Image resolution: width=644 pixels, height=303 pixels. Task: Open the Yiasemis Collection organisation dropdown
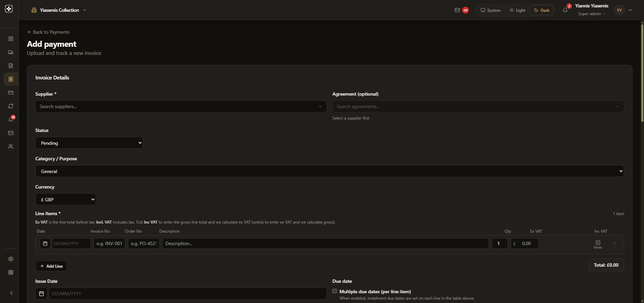(59, 10)
